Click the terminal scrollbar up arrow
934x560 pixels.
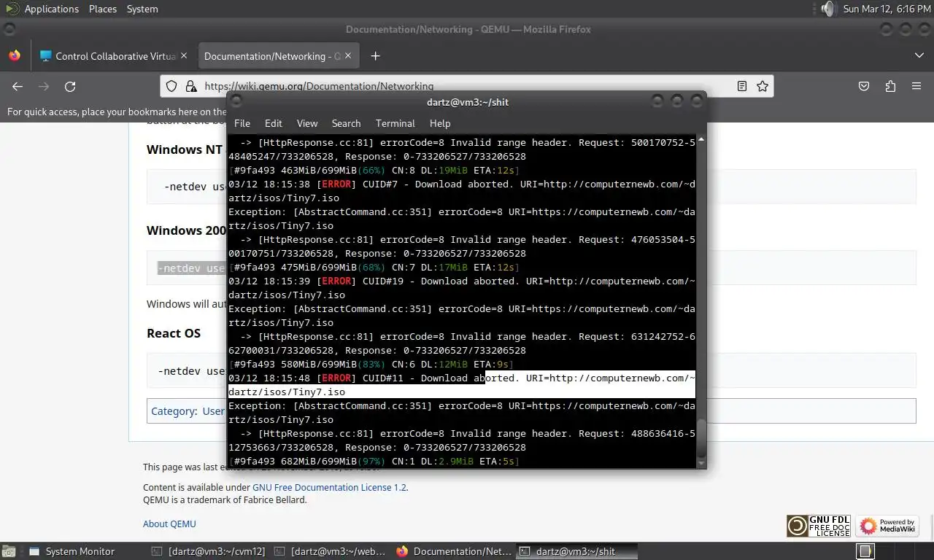point(701,139)
